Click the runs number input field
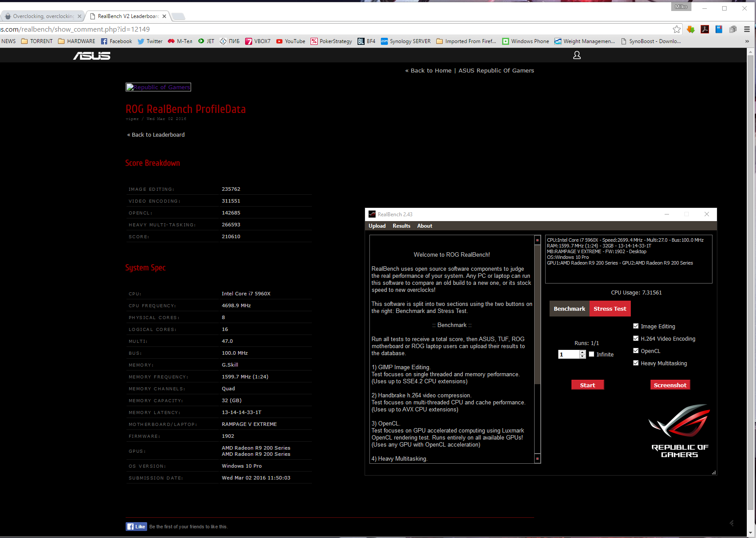Viewport: 756px width, 538px height. pos(569,354)
